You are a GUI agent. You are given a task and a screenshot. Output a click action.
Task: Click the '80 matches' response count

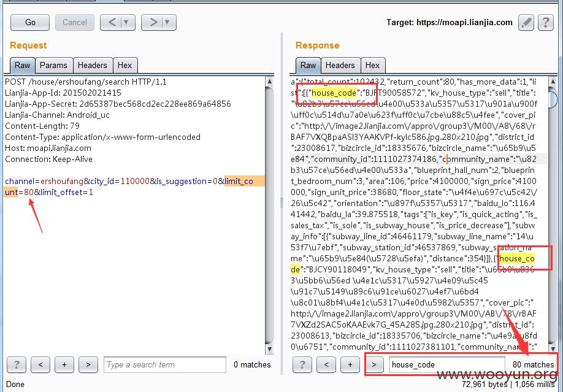pyautogui.click(x=533, y=364)
